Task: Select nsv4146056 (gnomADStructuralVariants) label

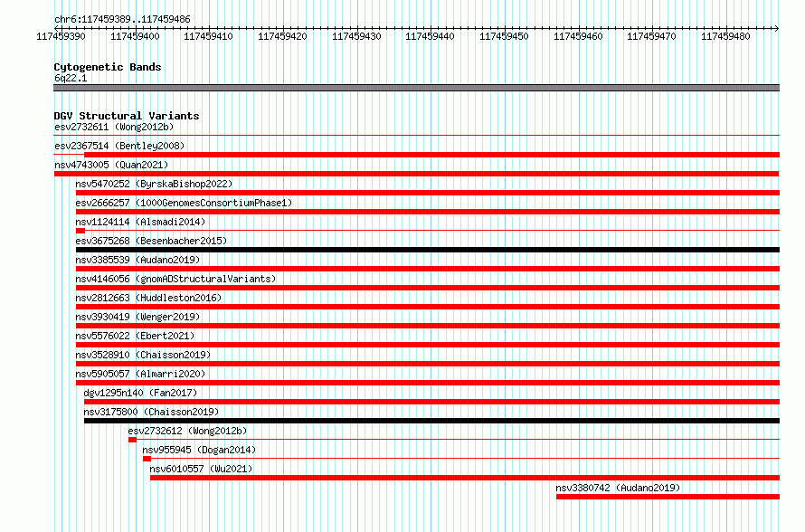Action: [175, 279]
